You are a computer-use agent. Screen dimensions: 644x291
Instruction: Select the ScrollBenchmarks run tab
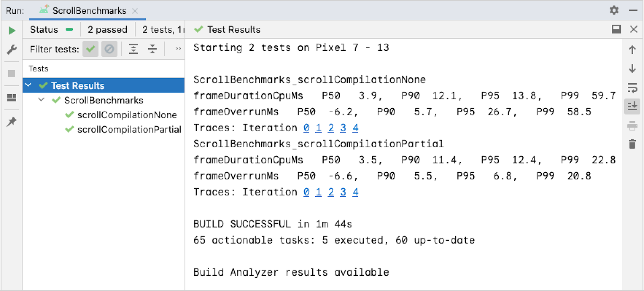[89, 11]
